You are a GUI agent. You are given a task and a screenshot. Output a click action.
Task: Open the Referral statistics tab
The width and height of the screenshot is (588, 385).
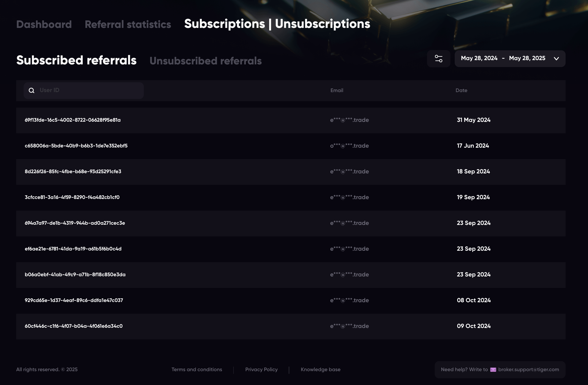point(128,25)
